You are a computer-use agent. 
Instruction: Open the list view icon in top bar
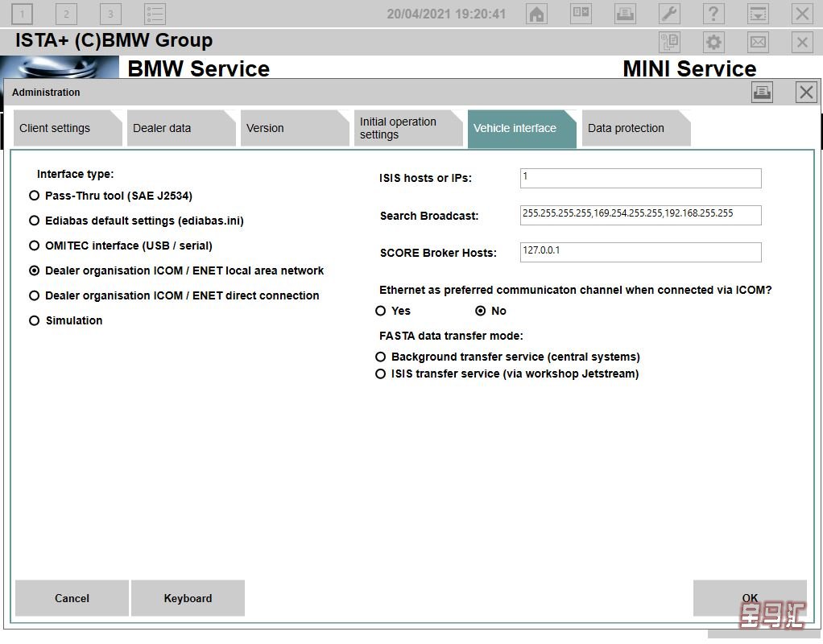(155, 14)
